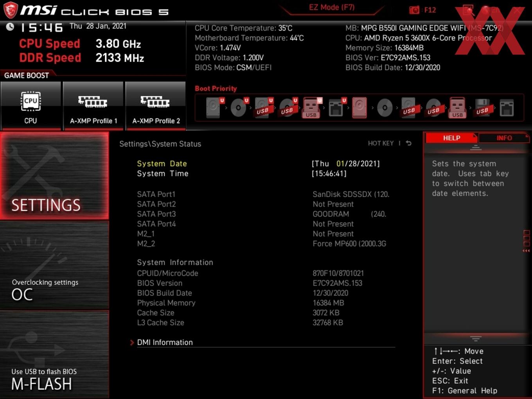Open the OC overclocking settings section

[x=54, y=266]
